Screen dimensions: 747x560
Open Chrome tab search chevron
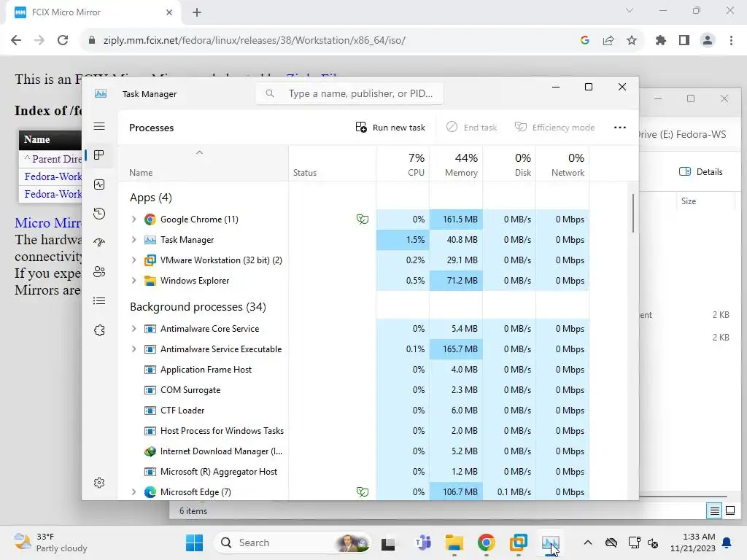(630, 10)
